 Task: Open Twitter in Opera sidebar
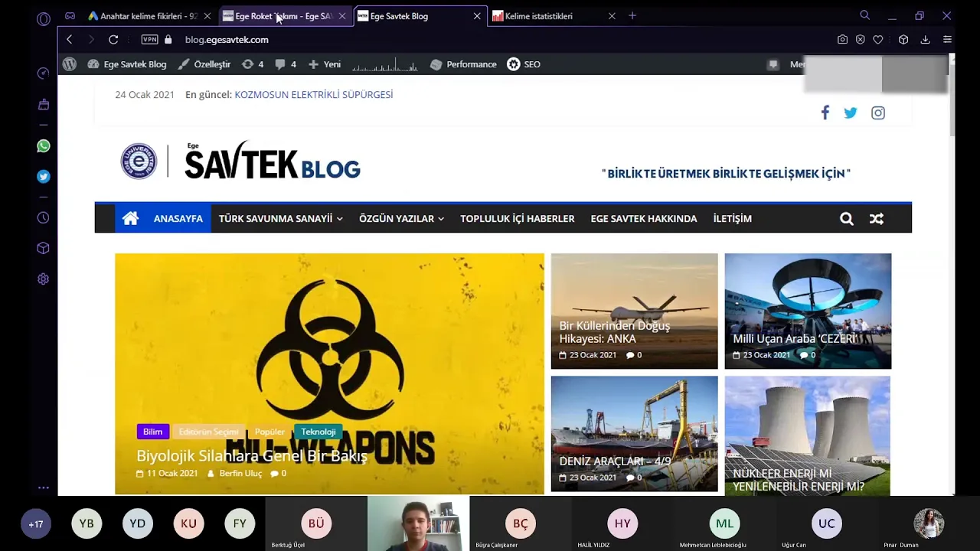coord(44,177)
